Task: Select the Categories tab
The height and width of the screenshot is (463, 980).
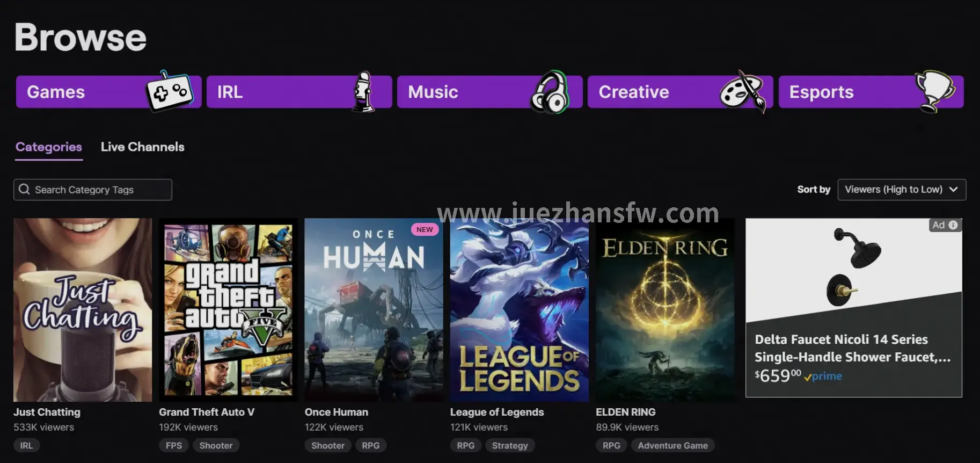Action: (49, 147)
